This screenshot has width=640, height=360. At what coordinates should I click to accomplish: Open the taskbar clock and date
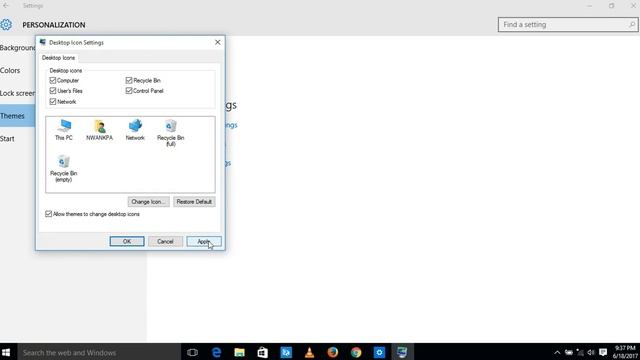pyautogui.click(x=624, y=352)
